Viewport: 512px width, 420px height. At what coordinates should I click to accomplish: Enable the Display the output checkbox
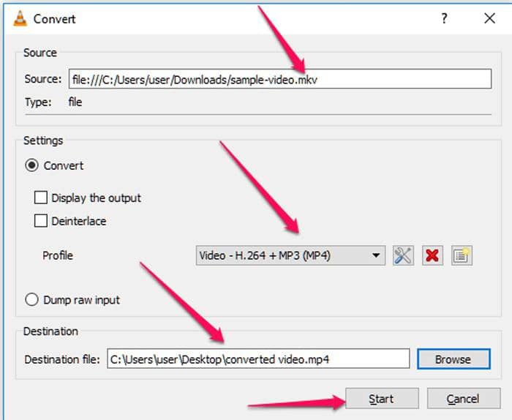coord(41,198)
